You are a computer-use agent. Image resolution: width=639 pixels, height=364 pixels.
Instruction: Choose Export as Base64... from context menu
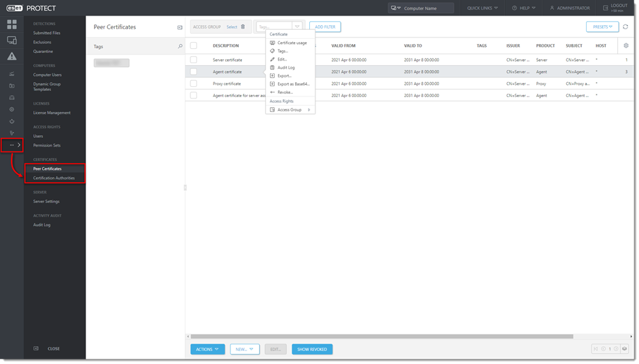(x=293, y=84)
